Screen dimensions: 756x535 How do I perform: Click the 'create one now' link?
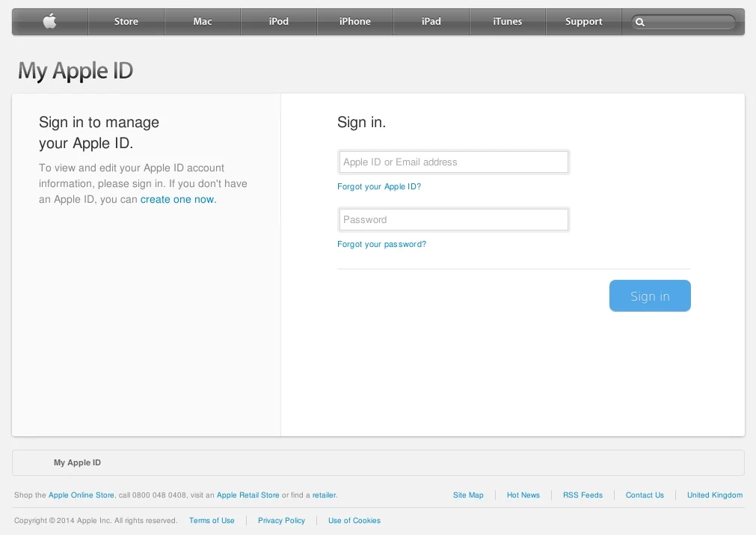click(177, 199)
